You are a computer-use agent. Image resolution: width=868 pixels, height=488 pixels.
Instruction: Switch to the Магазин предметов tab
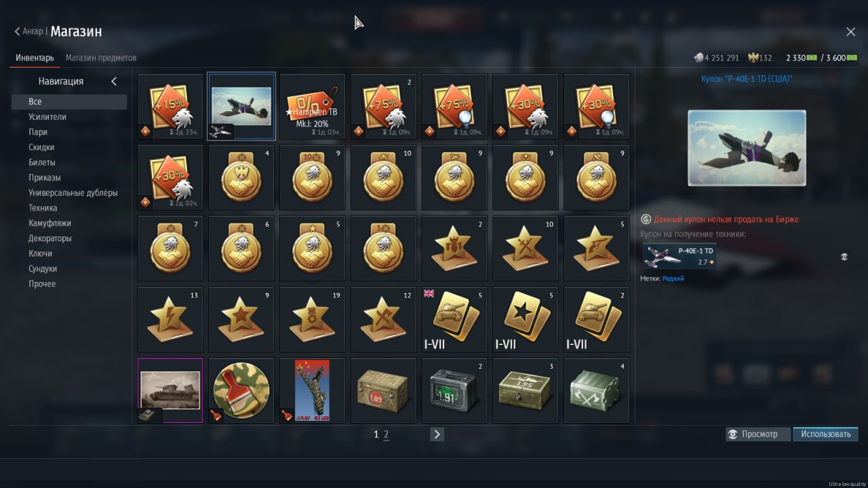click(x=101, y=58)
